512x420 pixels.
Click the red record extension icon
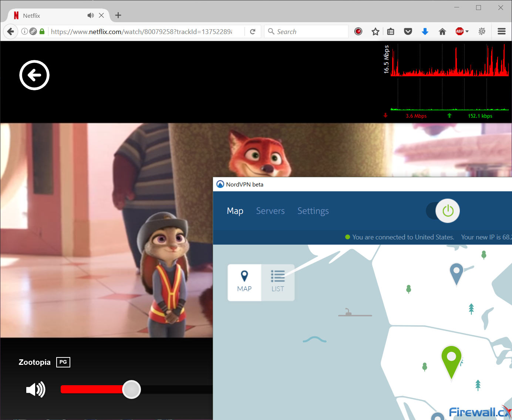(x=358, y=31)
